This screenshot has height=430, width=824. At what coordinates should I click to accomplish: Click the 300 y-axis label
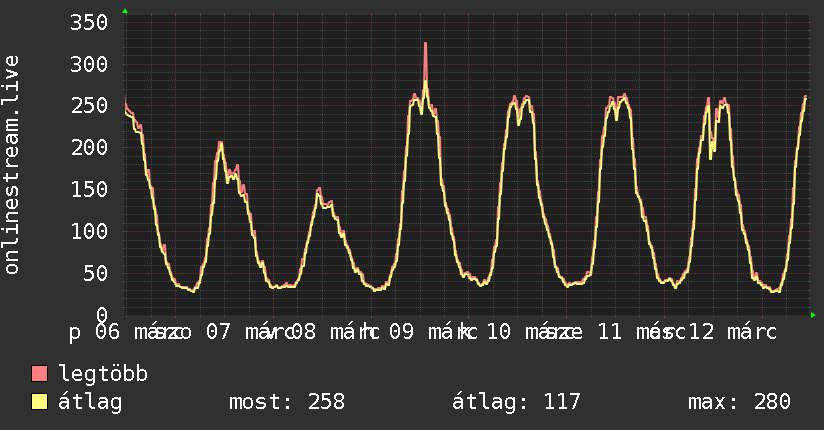tap(89, 65)
